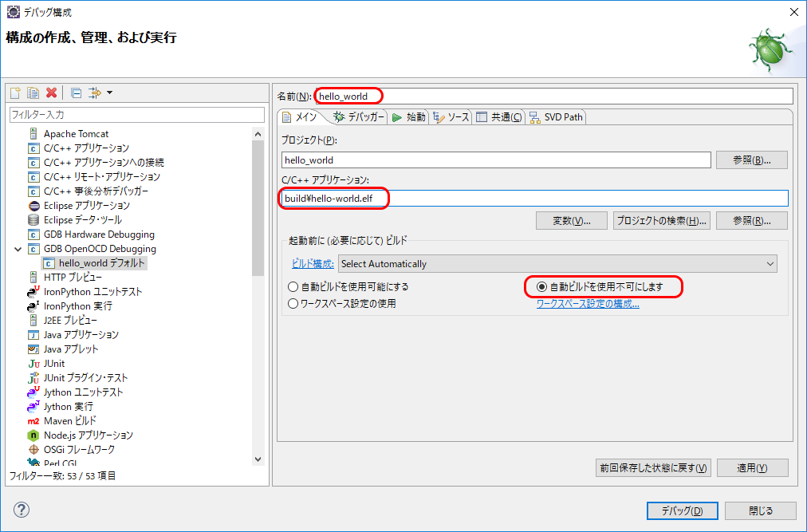The width and height of the screenshot is (807, 532).
Task: Select Apache Tomcat configuration type
Action: (x=77, y=134)
